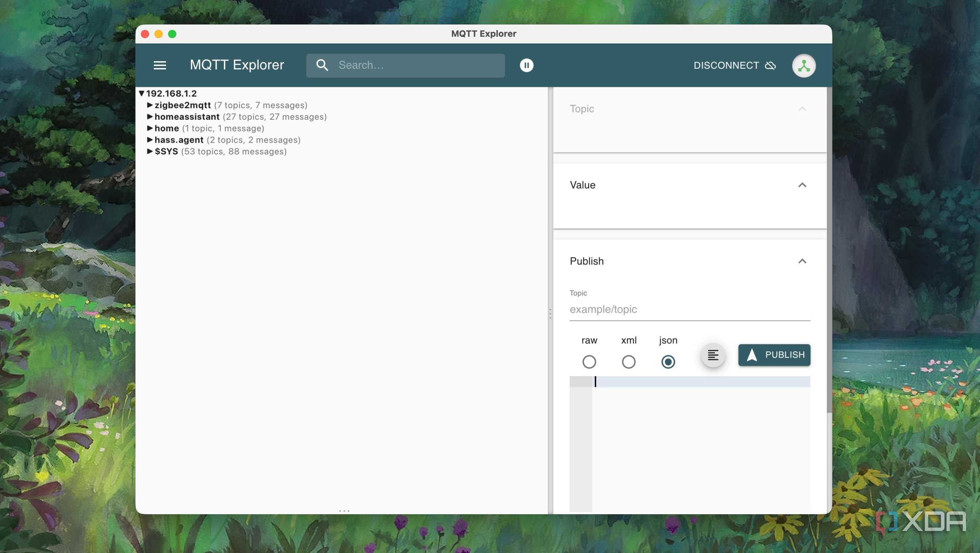Screen dimensions: 980x553
Task: Click the yellow minimize window button
Action: click(x=159, y=34)
